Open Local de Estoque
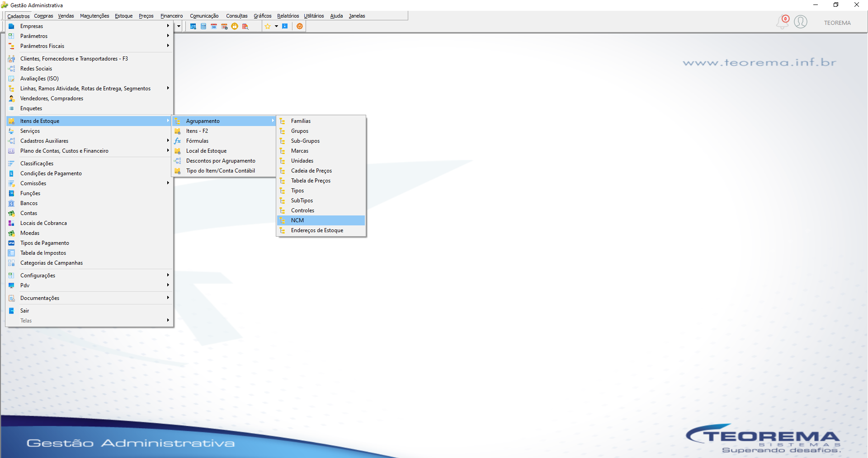868x458 pixels. (224, 151)
